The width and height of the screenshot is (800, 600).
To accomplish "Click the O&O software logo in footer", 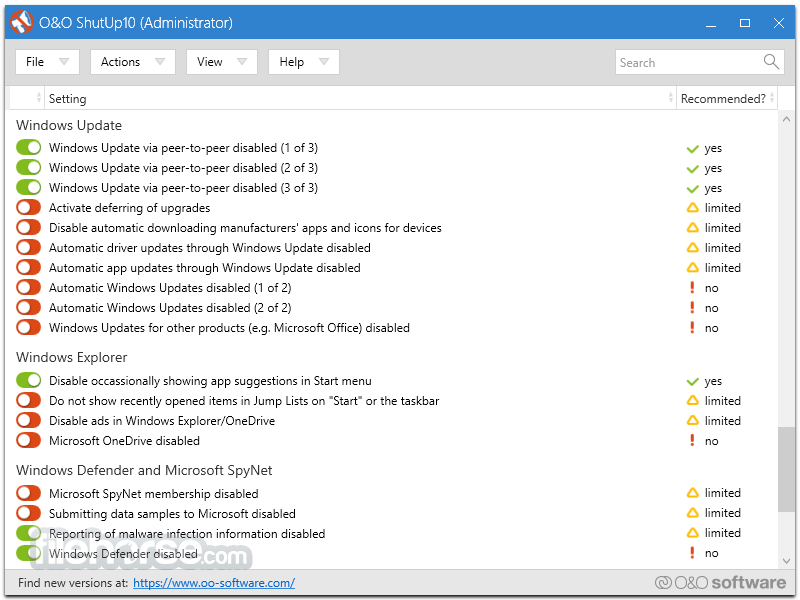I will (720, 582).
